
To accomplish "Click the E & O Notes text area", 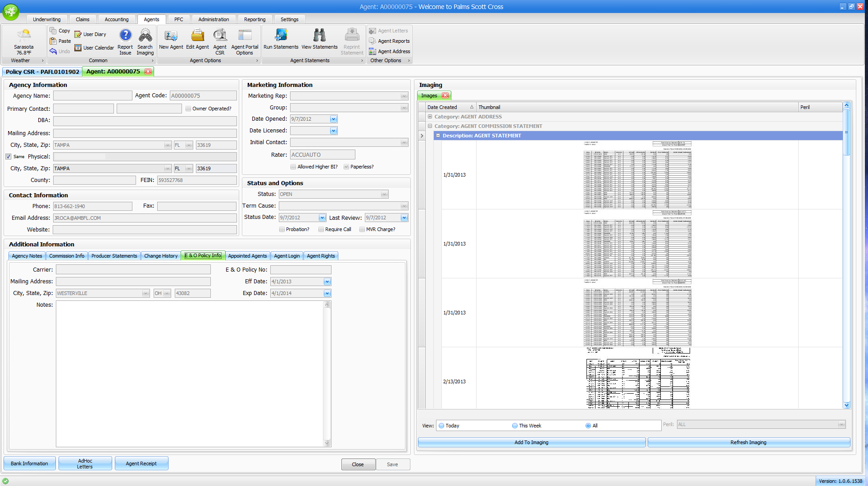I will click(189, 373).
